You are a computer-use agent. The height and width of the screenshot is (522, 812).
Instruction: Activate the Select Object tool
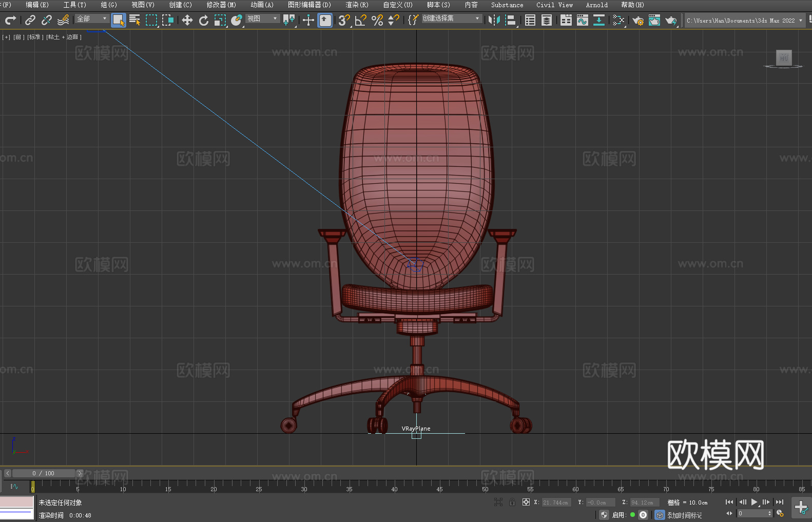(x=119, y=20)
